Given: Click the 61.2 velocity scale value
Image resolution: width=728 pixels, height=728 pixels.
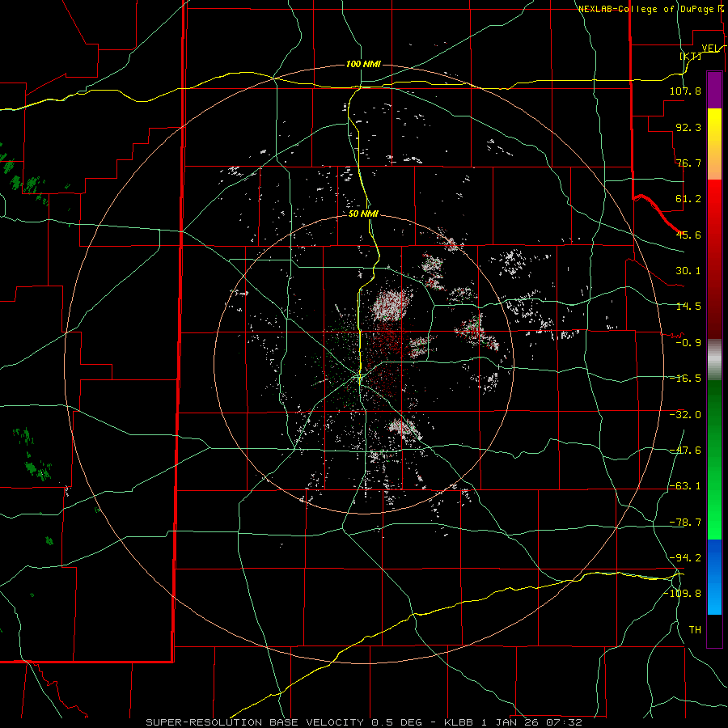Looking at the screenshot, I should point(688,199).
